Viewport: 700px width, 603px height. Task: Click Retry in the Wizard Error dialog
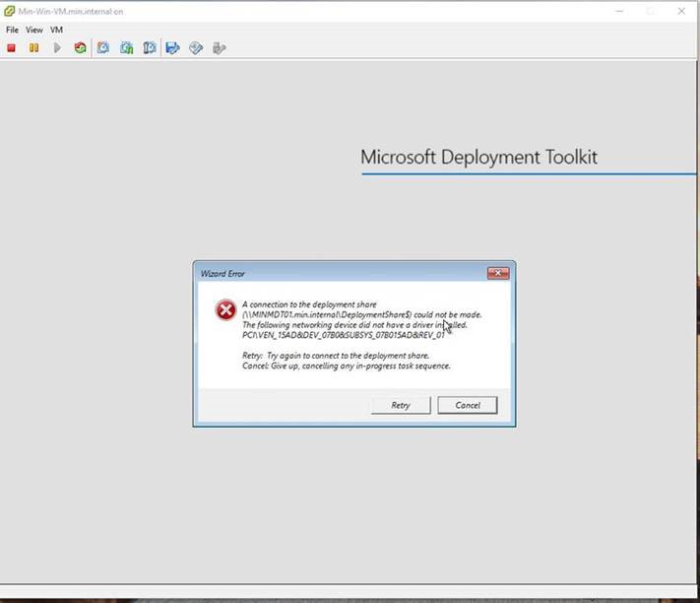point(401,405)
